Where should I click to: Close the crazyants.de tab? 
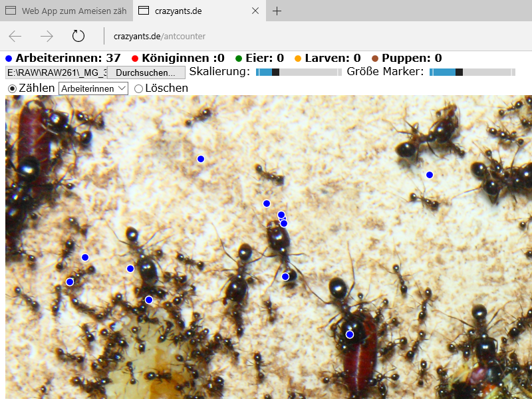pyautogui.click(x=256, y=11)
